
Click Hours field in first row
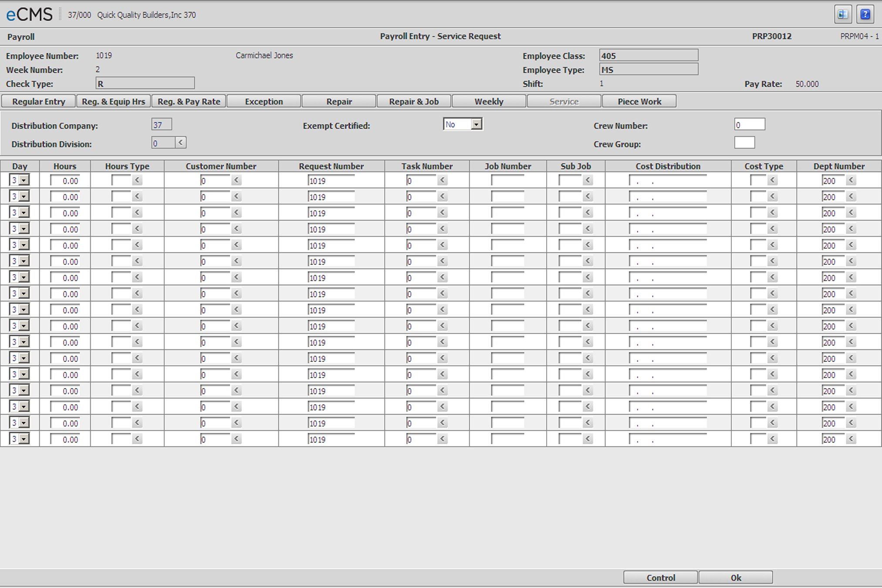point(65,180)
